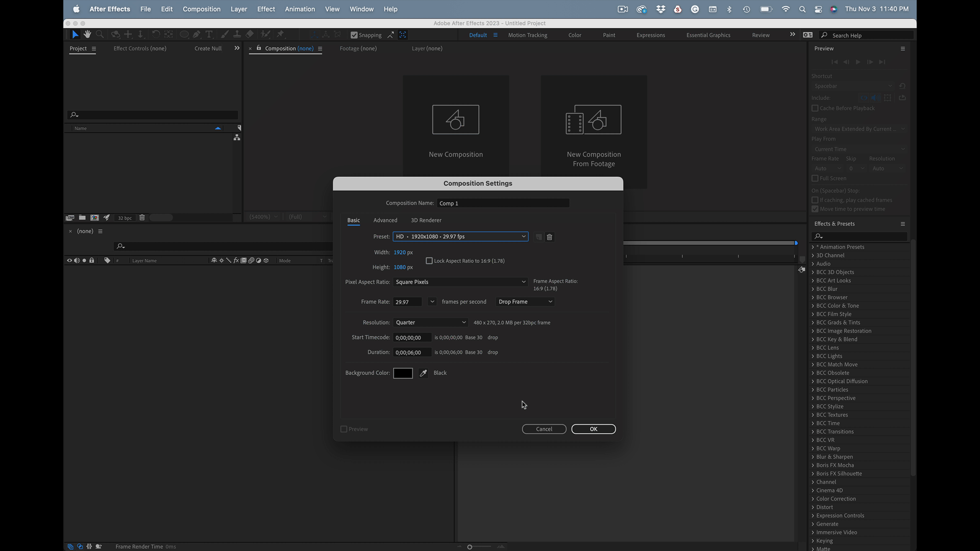Screen dimensions: 980x551
Task: Open the Composition menu
Action: pyautogui.click(x=201, y=9)
